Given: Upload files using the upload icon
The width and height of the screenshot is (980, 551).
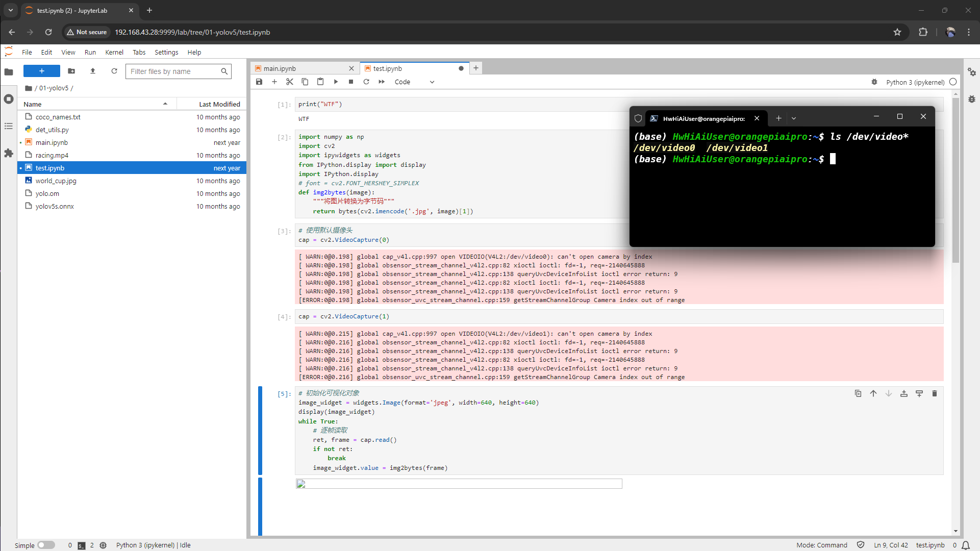Looking at the screenshot, I should 93,71.
